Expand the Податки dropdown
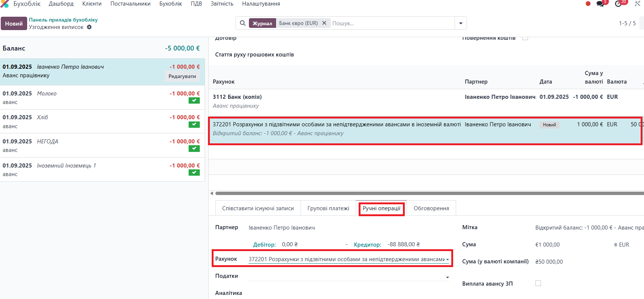Viewport: 644px width, 299px height. tap(447, 277)
